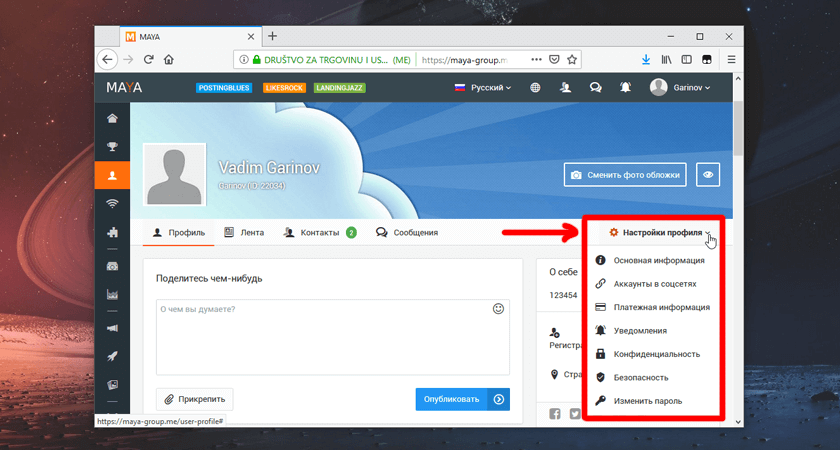Open the globe icon in top bar

(535, 88)
